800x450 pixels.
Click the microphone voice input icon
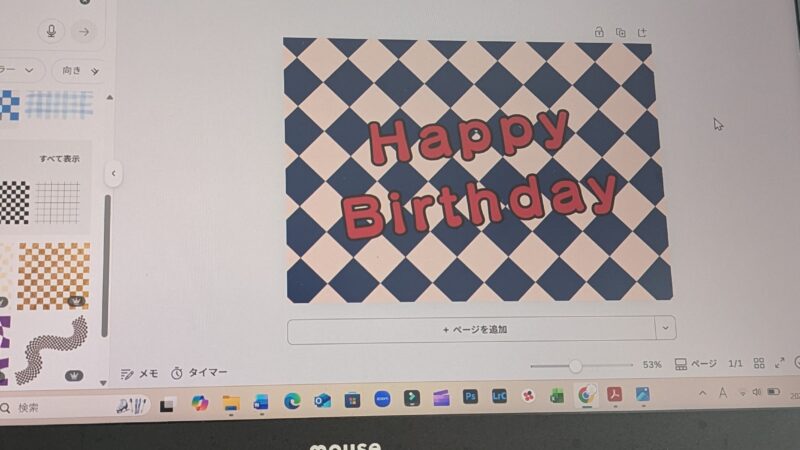click(51, 32)
